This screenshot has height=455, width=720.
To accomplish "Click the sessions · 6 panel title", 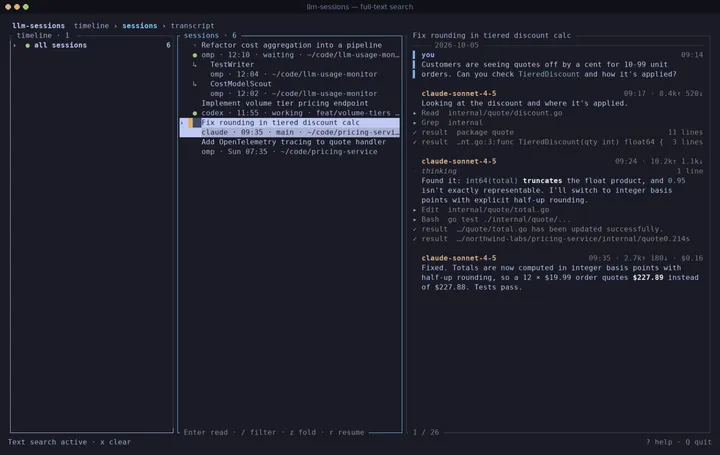I will tap(210, 35).
